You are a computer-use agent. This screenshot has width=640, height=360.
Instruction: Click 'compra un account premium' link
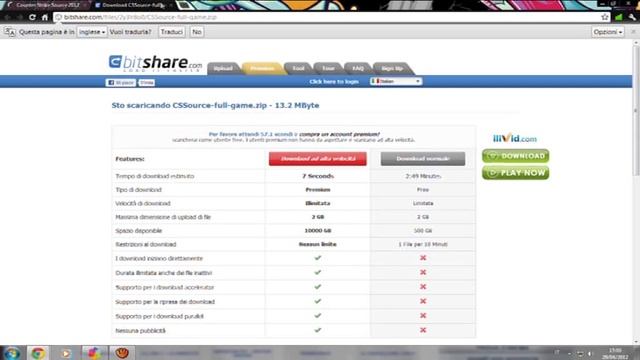(x=339, y=134)
